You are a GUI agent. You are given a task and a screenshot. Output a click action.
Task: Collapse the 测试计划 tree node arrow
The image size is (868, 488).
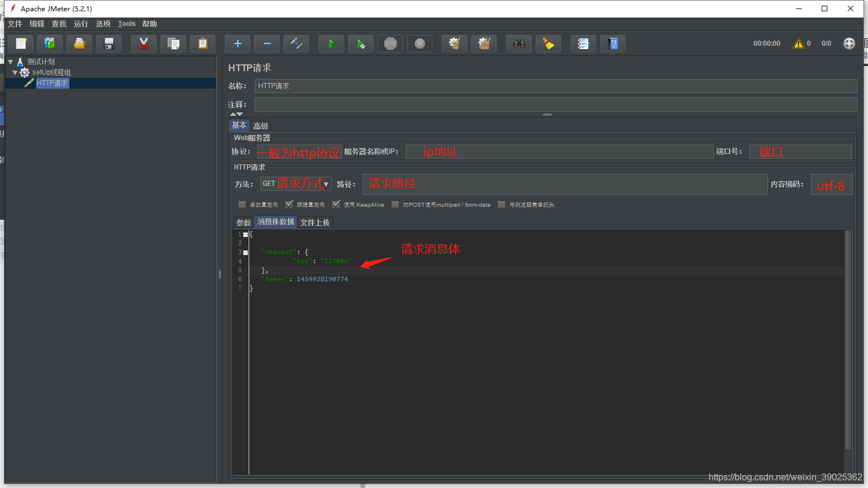[x=10, y=62]
